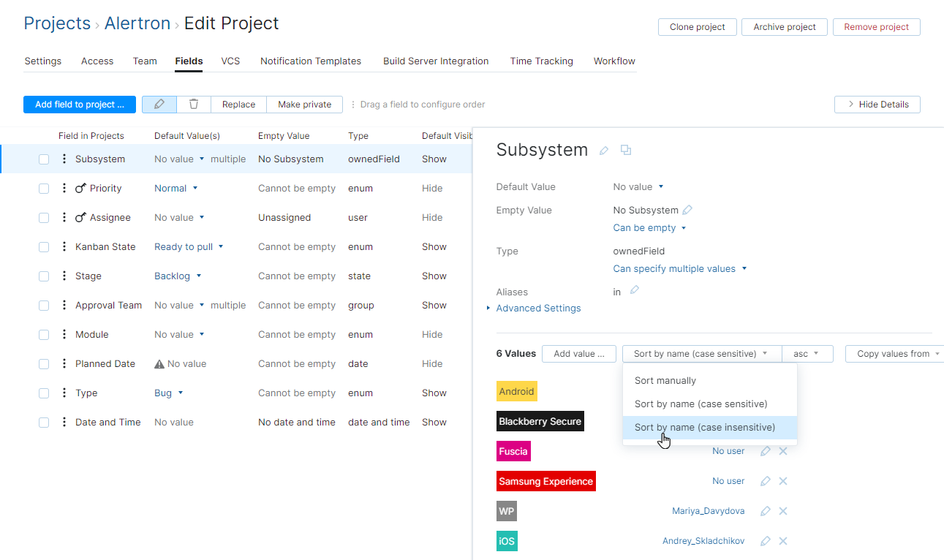Image resolution: width=944 pixels, height=560 pixels.
Task: Click the pencil icon beside the Aliases value
Action: pos(634,291)
